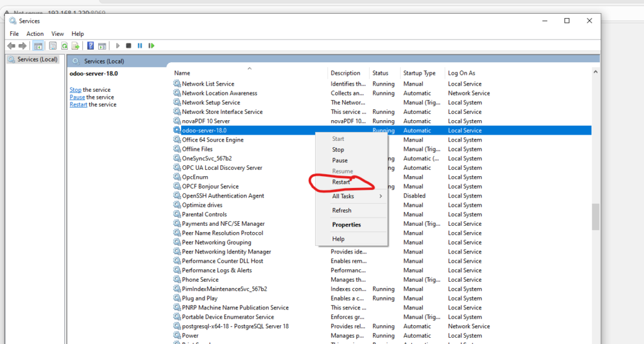Image resolution: width=644 pixels, height=344 pixels.
Task: Click the Refresh toolbar icon
Action: point(64,46)
